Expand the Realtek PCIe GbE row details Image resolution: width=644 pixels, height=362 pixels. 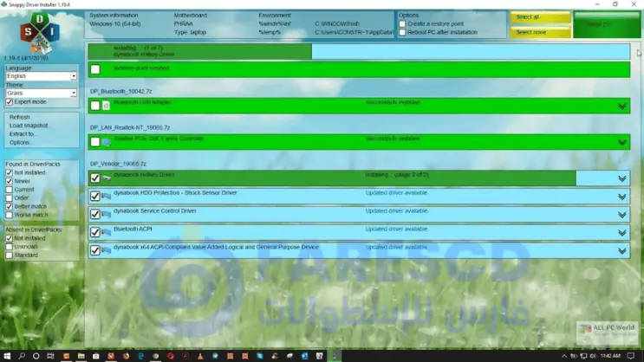pos(621,142)
